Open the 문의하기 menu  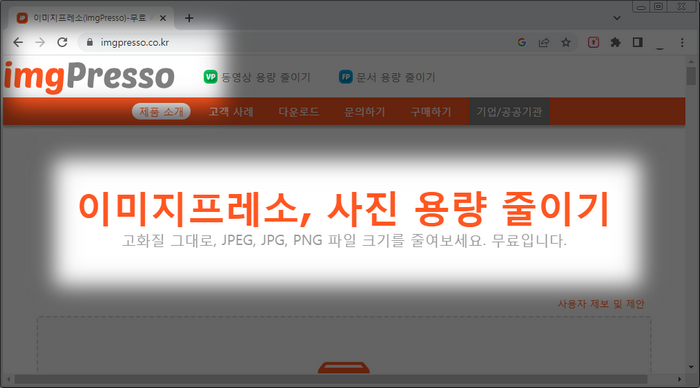(x=365, y=112)
